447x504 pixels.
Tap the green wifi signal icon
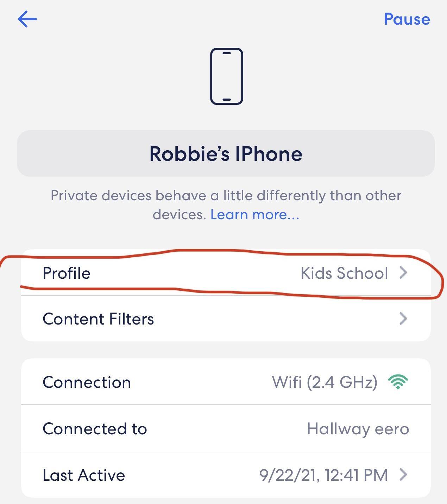(398, 382)
